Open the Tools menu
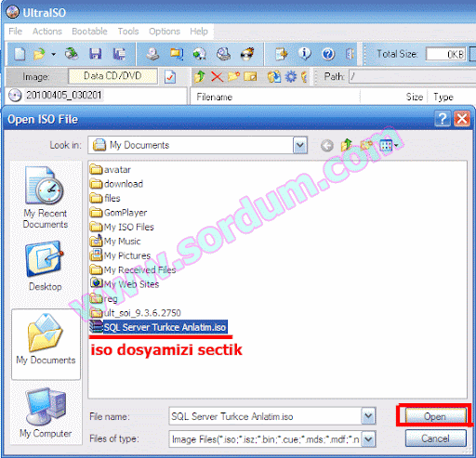 click(128, 32)
